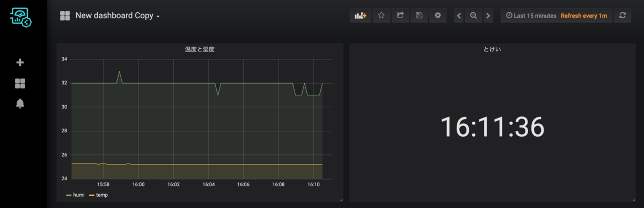Zoom out the time range
Viewport: 644px width, 208px height.
pos(473,16)
